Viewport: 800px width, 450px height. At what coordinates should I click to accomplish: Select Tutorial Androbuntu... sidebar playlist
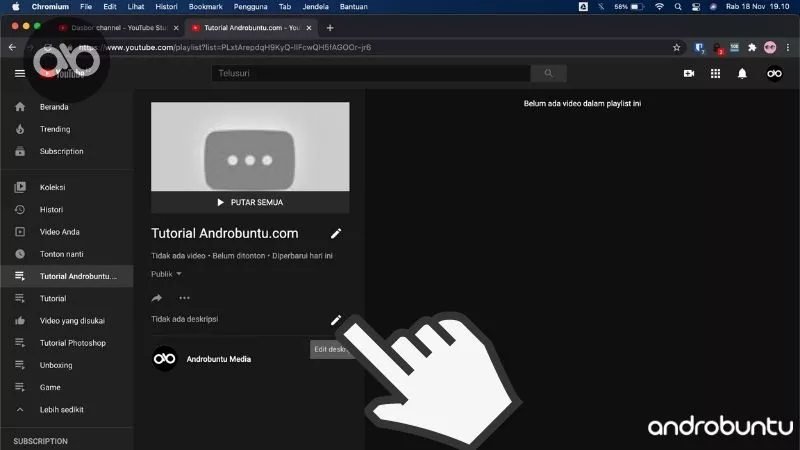pyautogui.click(x=67, y=276)
